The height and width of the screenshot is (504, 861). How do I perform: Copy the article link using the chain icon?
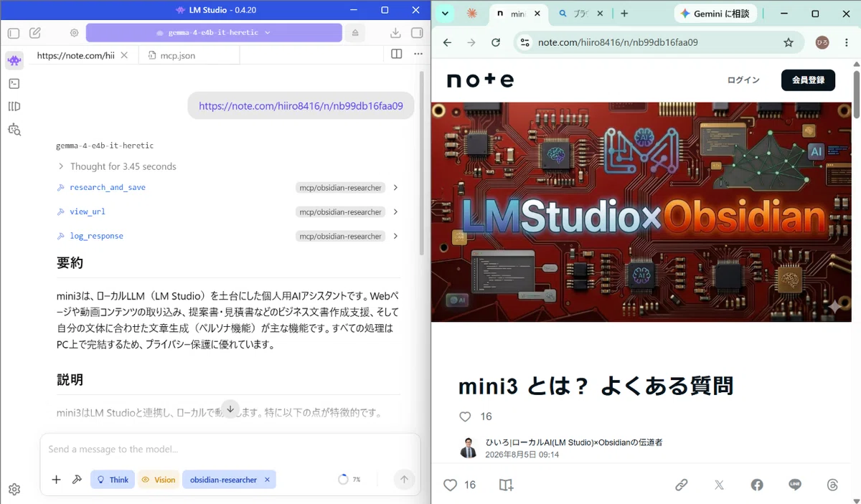coord(682,485)
